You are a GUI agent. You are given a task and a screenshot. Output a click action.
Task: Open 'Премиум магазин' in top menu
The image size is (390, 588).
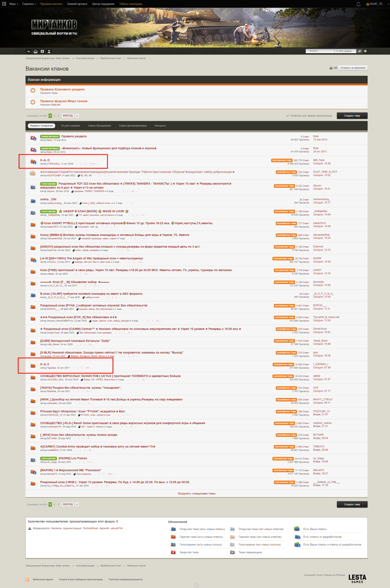click(51, 4)
